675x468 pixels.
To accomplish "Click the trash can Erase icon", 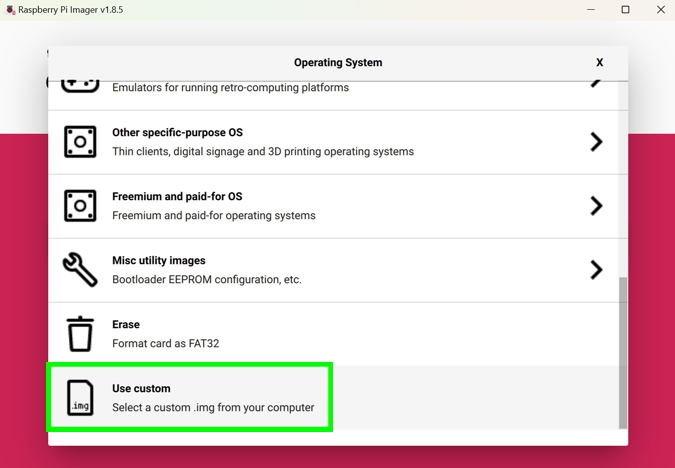I will pyautogui.click(x=80, y=334).
